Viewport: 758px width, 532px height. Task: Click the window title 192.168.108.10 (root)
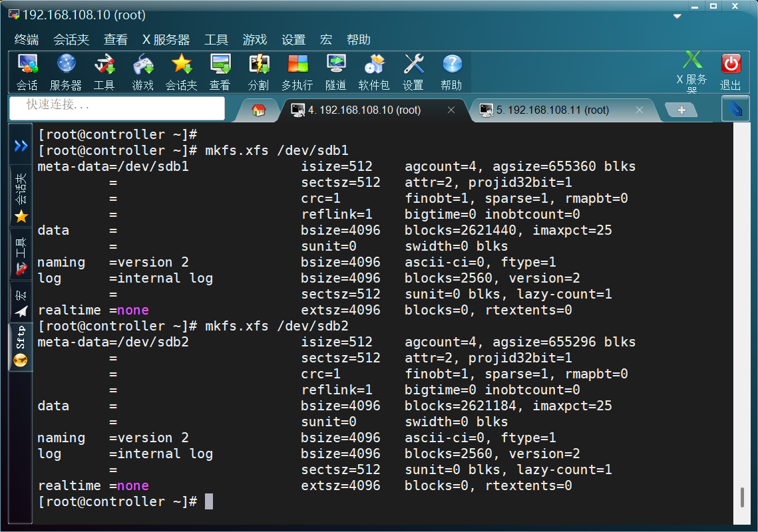pos(84,15)
